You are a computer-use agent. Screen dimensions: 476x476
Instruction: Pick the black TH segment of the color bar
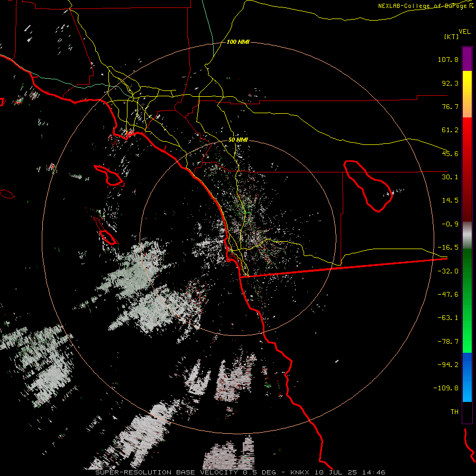tap(467, 412)
